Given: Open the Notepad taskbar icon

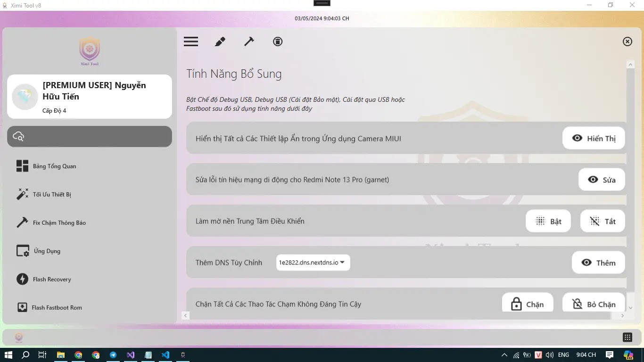Looking at the screenshot, I should point(148,355).
